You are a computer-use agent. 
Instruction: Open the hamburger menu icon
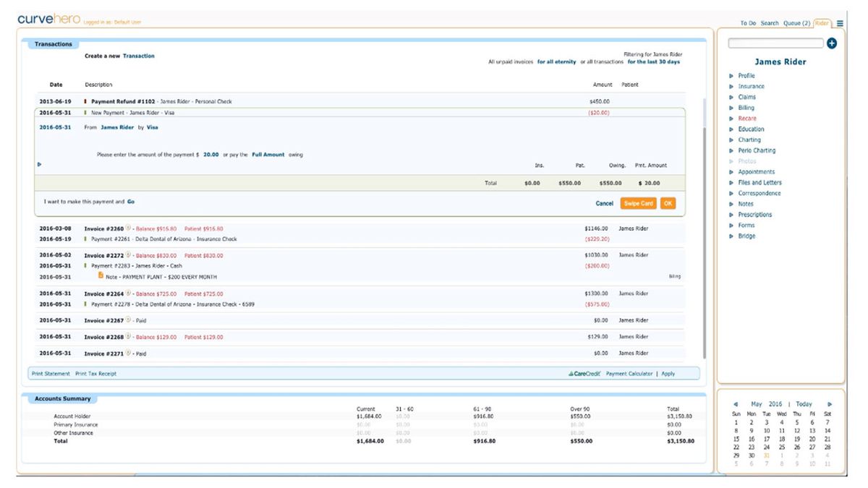coord(840,23)
